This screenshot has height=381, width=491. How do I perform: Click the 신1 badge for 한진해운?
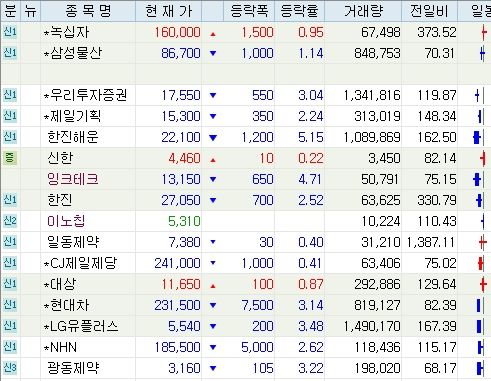pyautogui.click(x=10, y=137)
